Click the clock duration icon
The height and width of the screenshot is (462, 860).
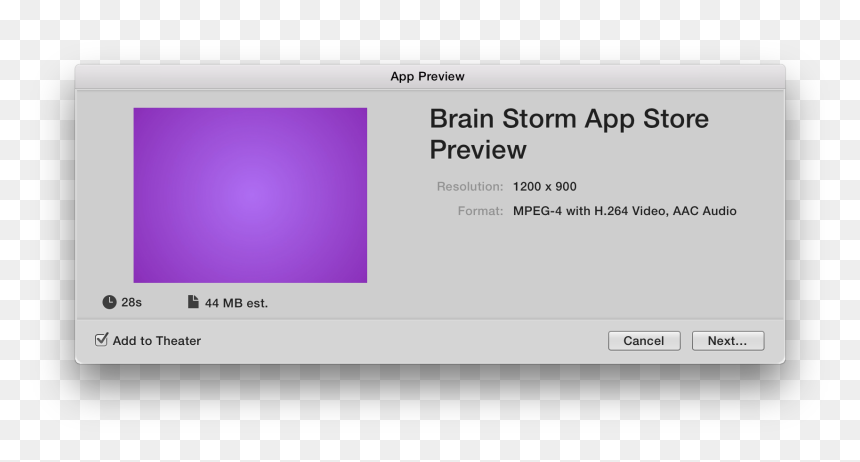(109, 302)
